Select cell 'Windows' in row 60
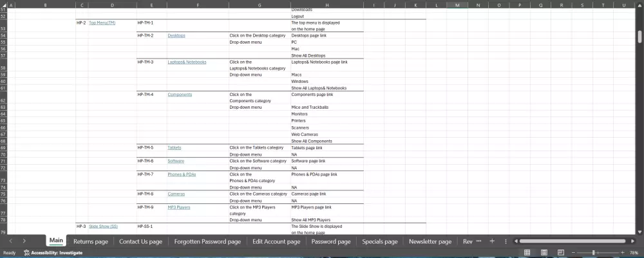 pyautogui.click(x=327, y=81)
